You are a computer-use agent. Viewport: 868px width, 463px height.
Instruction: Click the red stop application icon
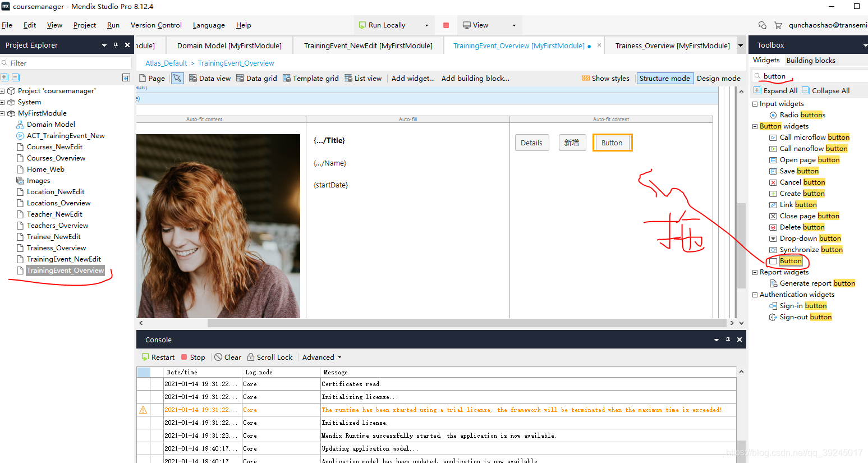coord(446,25)
